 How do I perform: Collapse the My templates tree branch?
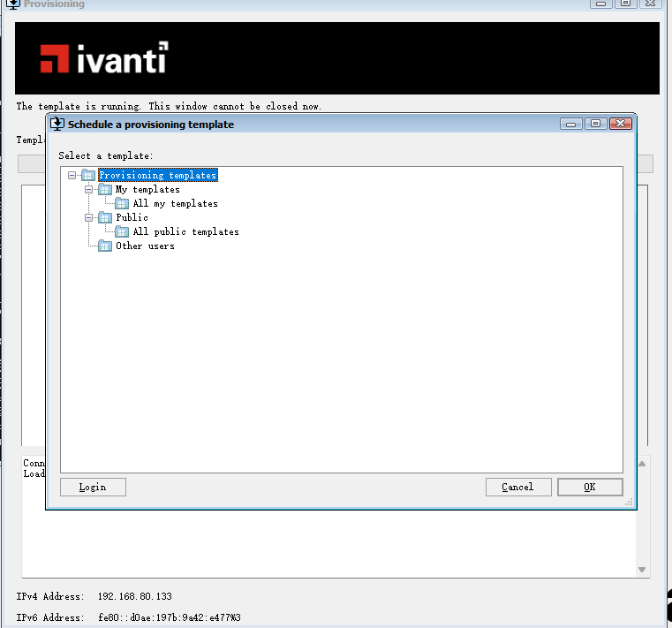point(89,190)
